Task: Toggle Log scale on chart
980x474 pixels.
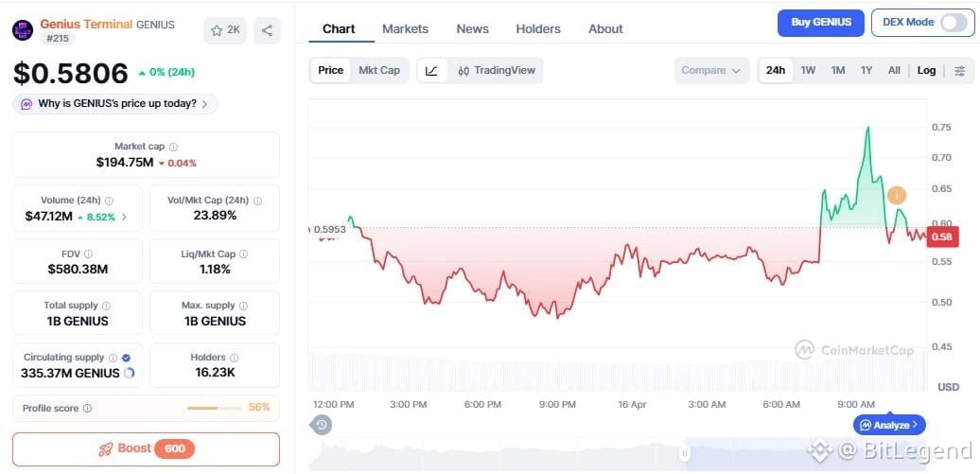Action: coord(926,71)
